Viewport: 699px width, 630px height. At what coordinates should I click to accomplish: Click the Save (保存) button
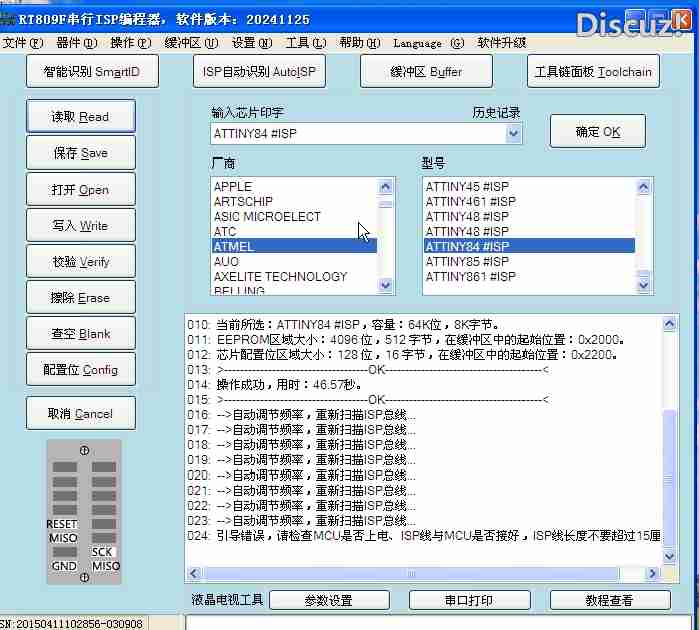point(80,153)
